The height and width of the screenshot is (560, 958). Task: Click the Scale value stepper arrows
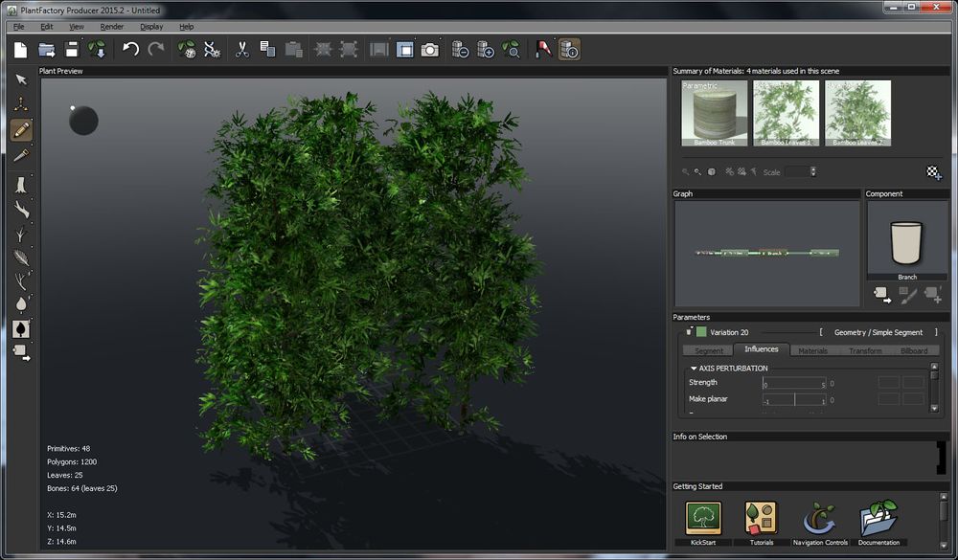[x=812, y=171]
